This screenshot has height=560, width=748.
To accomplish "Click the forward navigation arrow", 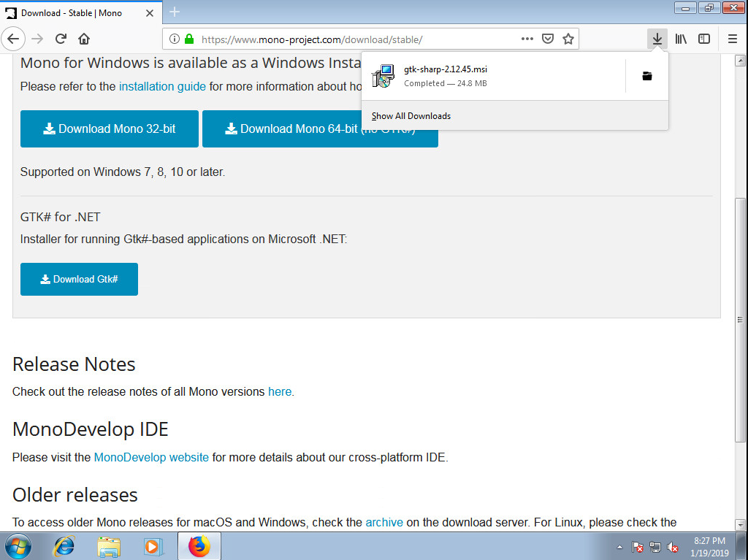I will pyautogui.click(x=37, y=39).
